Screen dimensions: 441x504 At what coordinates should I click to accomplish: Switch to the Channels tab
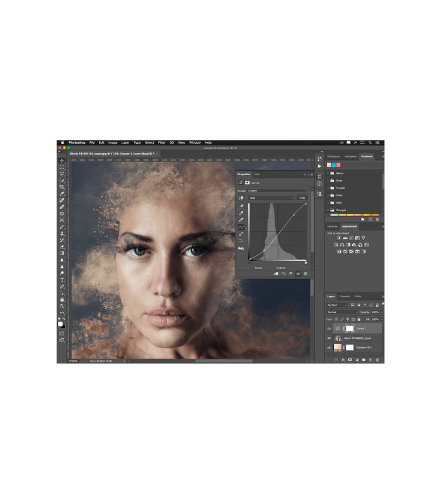(345, 296)
